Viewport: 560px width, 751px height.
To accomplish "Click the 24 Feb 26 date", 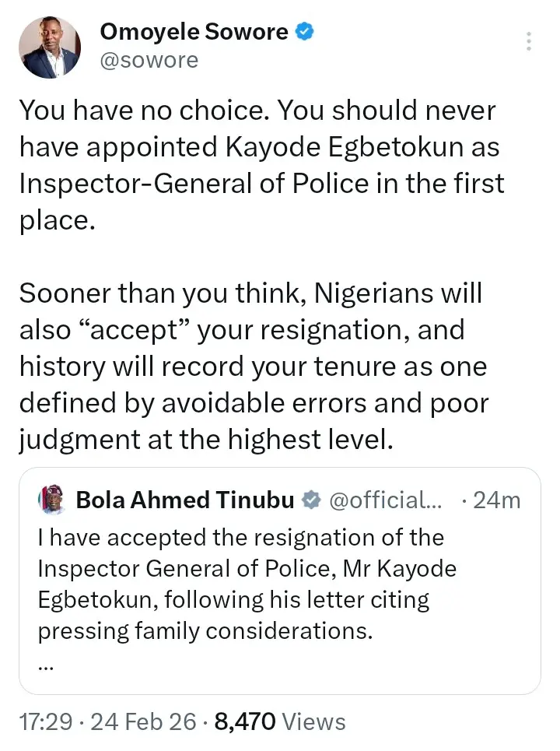I will tap(143, 721).
